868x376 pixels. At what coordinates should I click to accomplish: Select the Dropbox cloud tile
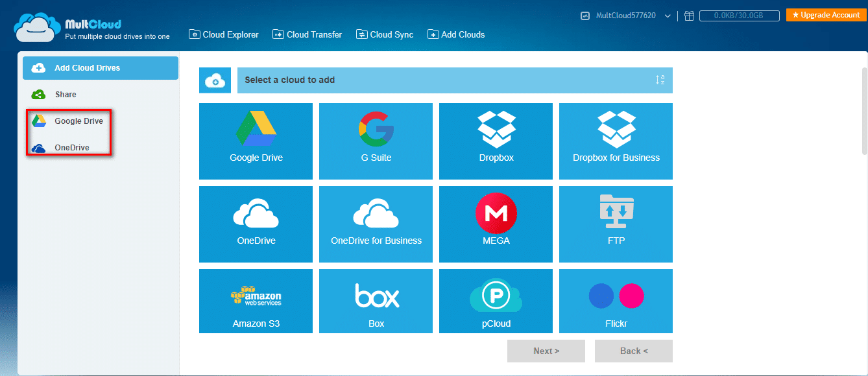[x=495, y=141]
